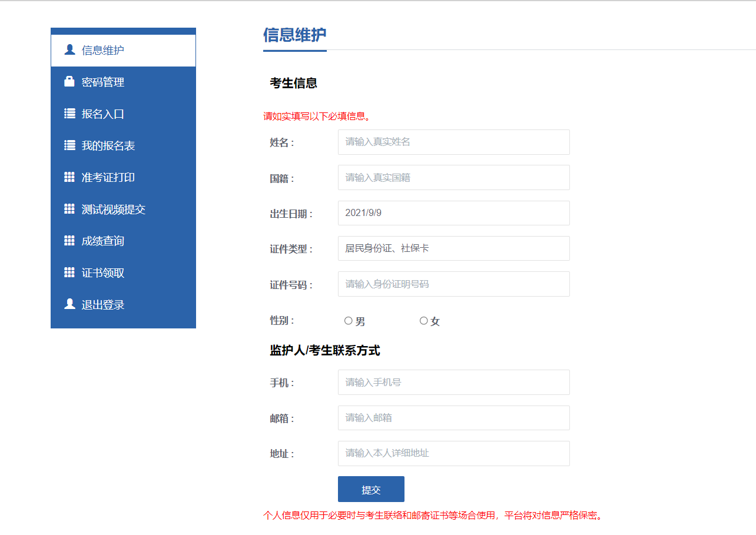Click the red notice 请如实填写以下必填信息

pyautogui.click(x=317, y=116)
